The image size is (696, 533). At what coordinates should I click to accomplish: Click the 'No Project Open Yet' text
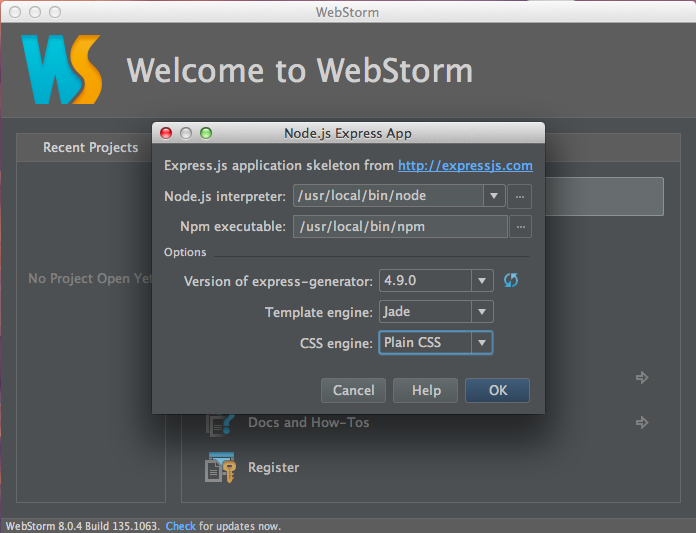91,278
